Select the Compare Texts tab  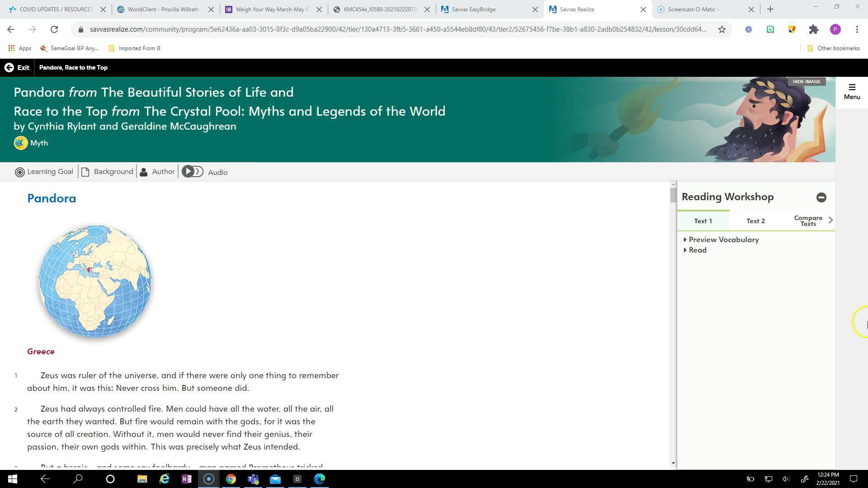808,221
